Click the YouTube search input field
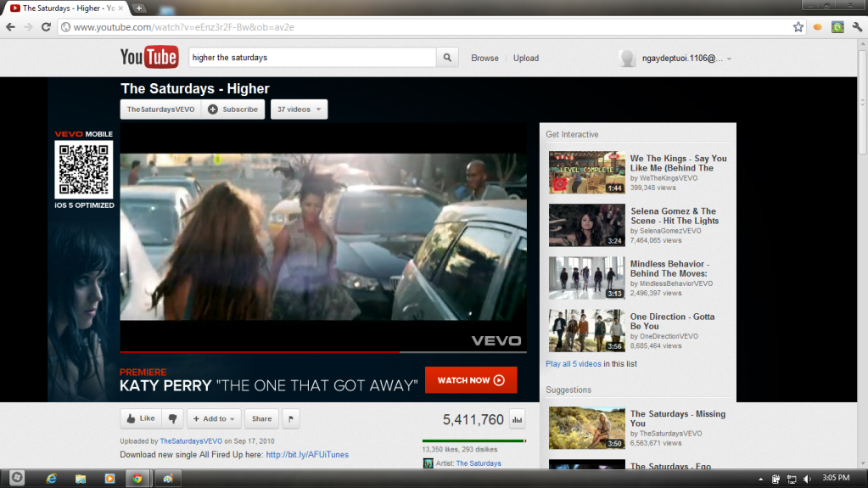868x488 pixels. coord(312,57)
